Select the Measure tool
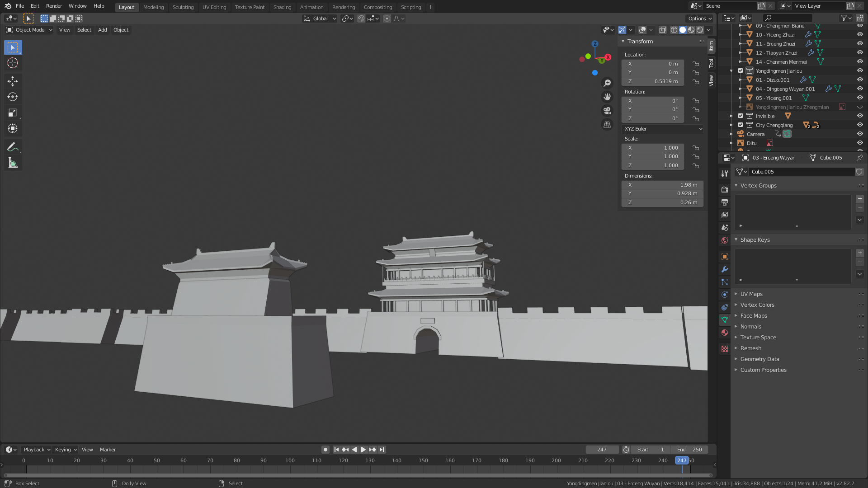868x488 pixels. click(x=13, y=162)
